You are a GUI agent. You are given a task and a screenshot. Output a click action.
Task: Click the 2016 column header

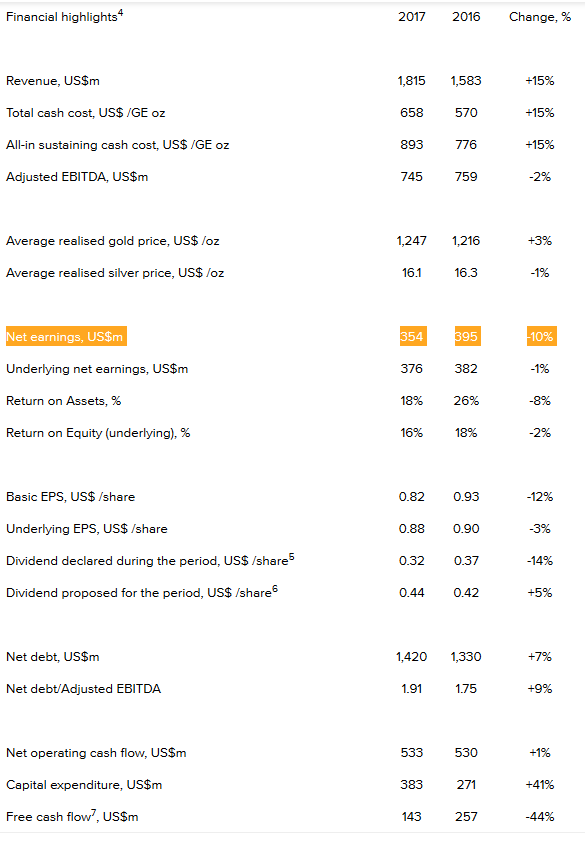466,17
